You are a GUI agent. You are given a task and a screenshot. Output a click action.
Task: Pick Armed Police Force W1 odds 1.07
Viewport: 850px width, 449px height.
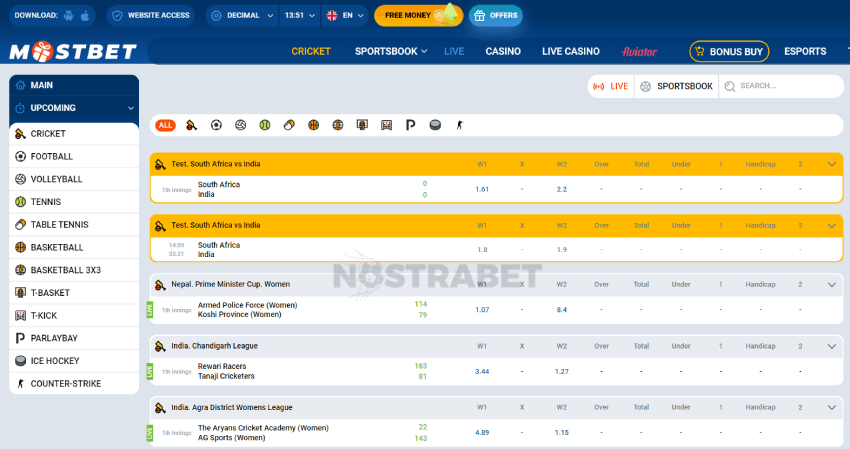coord(482,310)
